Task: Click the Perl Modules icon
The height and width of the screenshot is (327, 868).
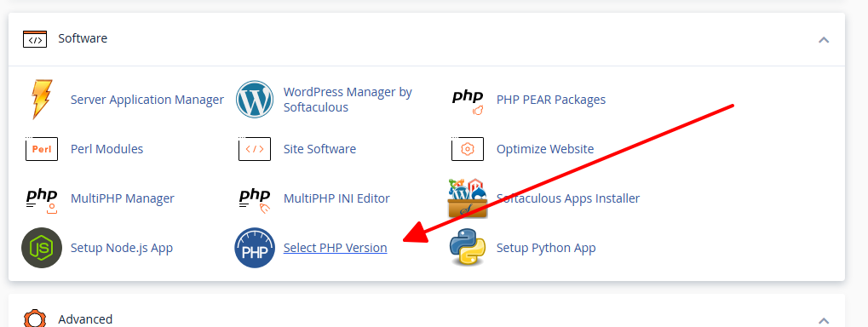Action: pyautogui.click(x=42, y=149)
